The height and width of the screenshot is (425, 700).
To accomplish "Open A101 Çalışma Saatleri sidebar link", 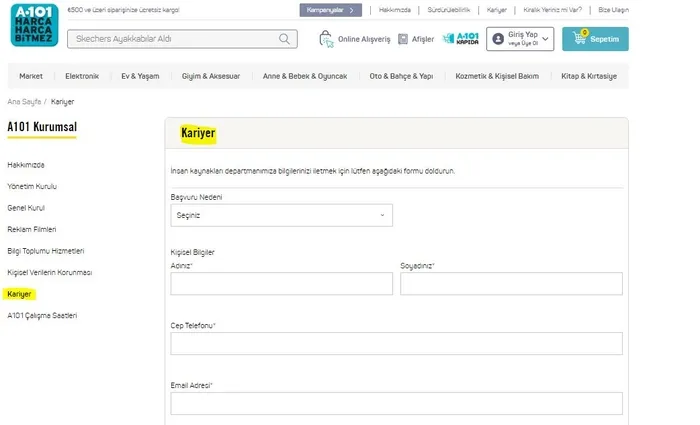I will tap(41, 315).
